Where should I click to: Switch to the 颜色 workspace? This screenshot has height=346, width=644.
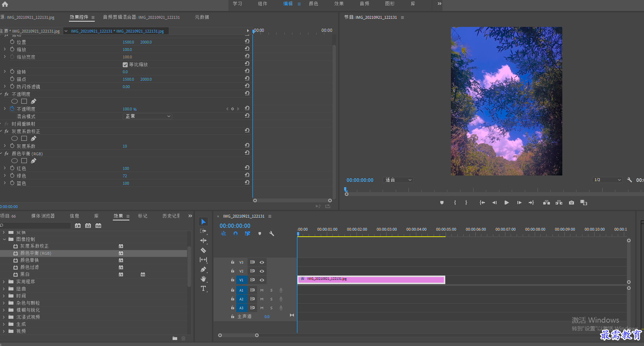click(x=313, y=4)
